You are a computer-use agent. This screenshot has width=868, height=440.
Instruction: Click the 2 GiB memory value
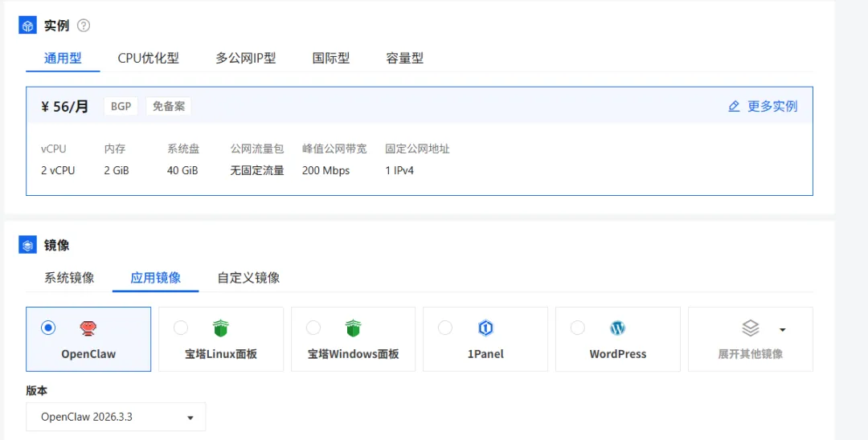117,171
